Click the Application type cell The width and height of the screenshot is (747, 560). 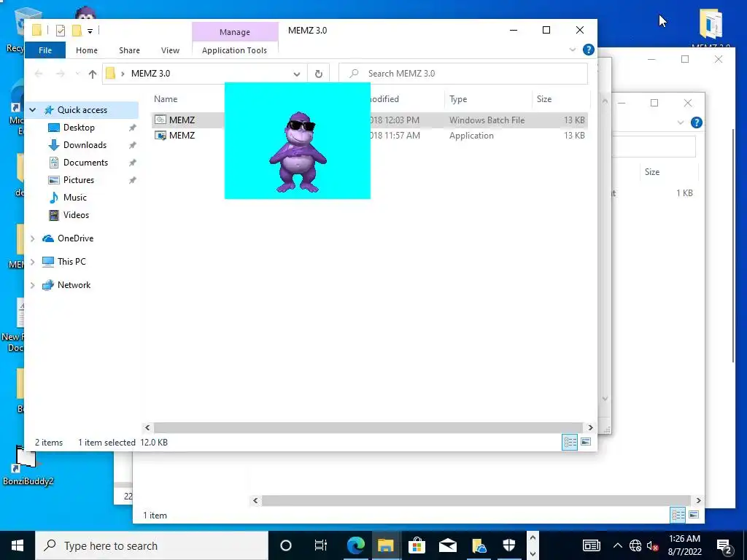coord(471,136)
